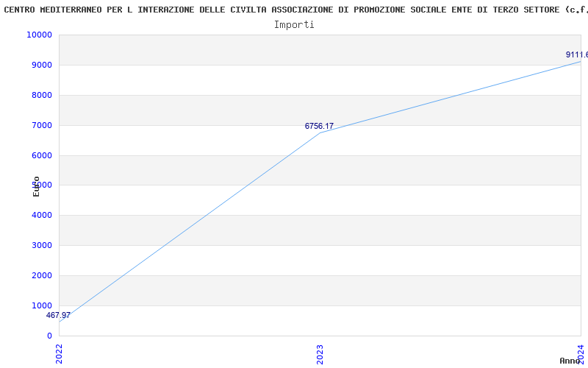This screenshot has height=368, width=588.
Task: Click the y-axis value 3000
Action: point(42,245)
